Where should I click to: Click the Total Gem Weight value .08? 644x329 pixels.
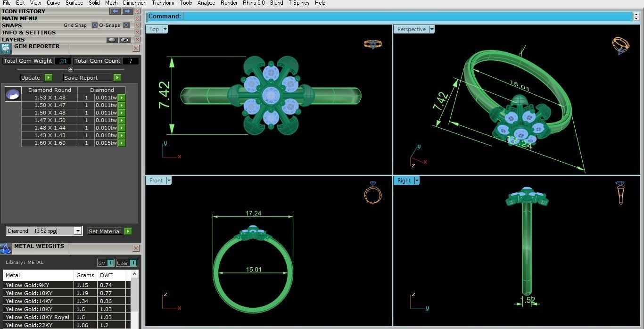click(x=63, y=61)
